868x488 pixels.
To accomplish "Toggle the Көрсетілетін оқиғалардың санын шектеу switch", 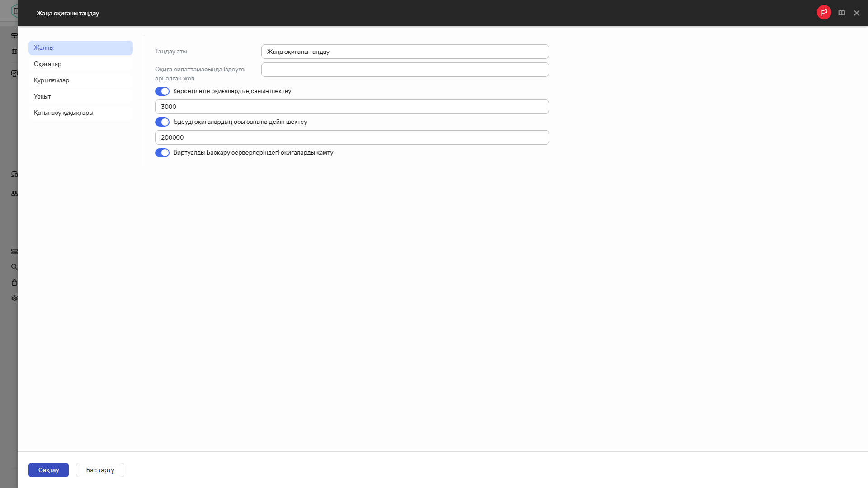I will pos(162,91).
